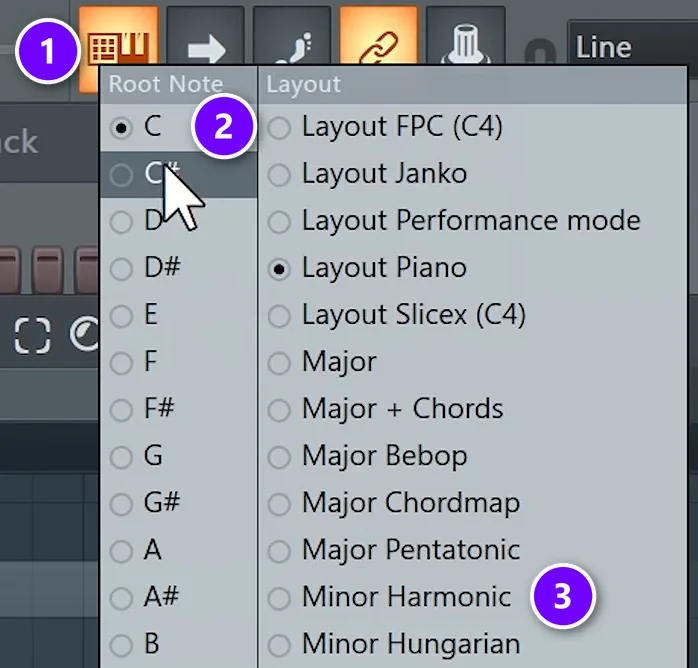Choose Layout Janko option
Image resolution: width=698 pixels, height=668 pixels.
[x=473, y=174]
